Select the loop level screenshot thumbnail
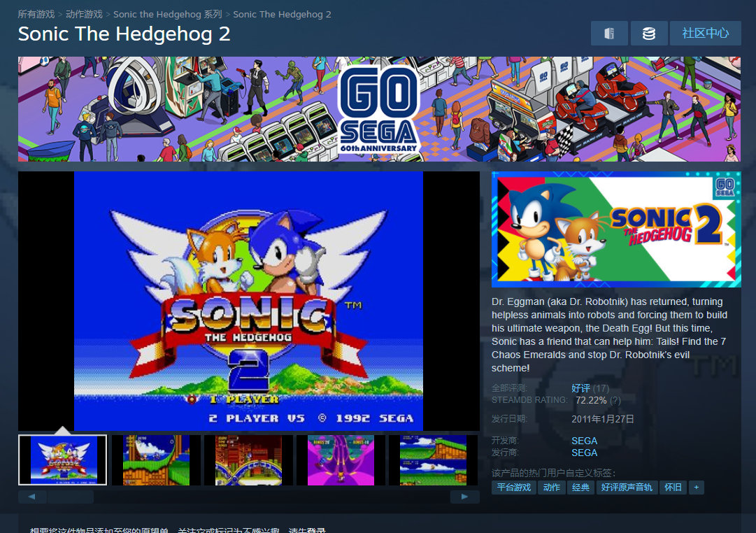756x533 pixels. point(156,460)
